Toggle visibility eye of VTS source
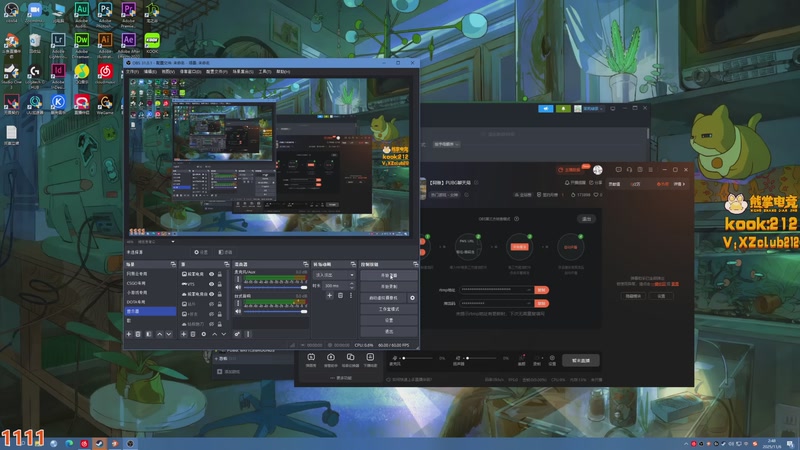The width and height of the screenshot is (800, 450). click(x=211, y=284)
